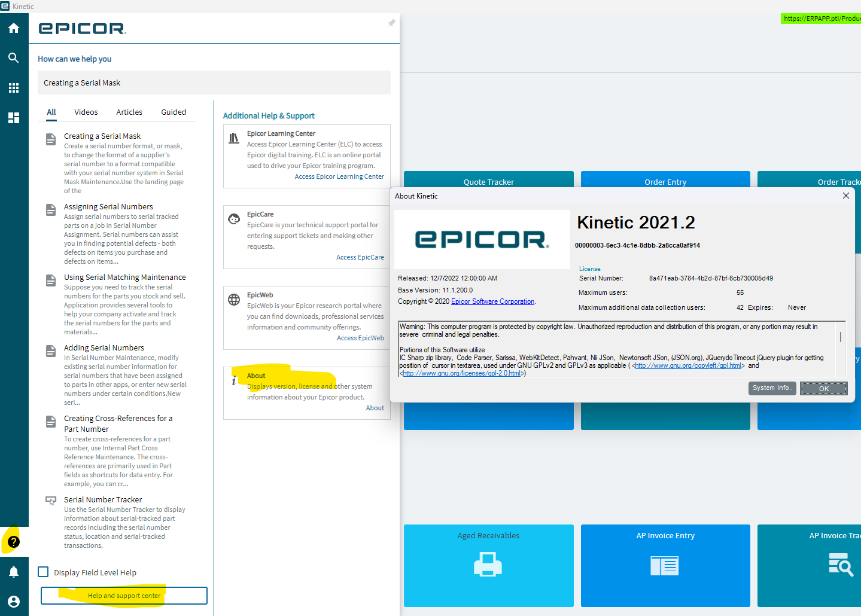This screenshot has height=616, width=861.
Task: Open Access Epicor Learning Center link
Action: pyautogui.click(x=339, y=176)
